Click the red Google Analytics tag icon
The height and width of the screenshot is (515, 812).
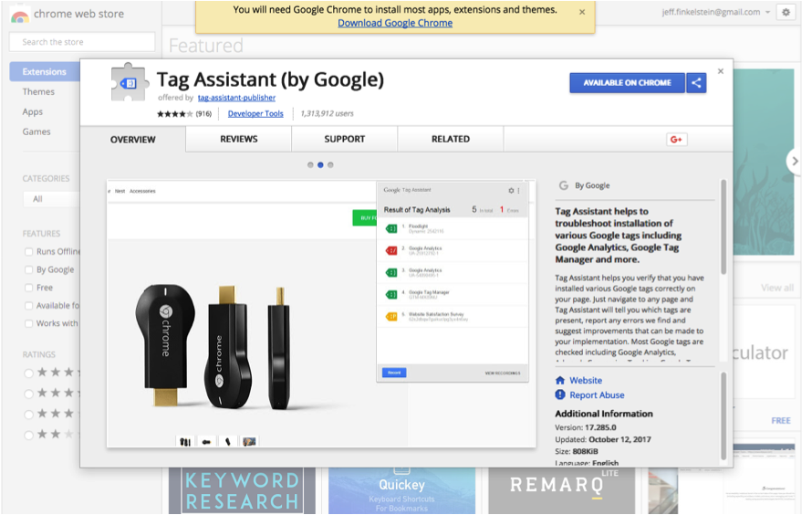[391, 251]
